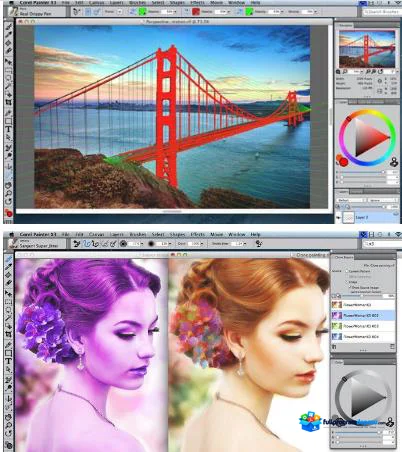
Task: Click the top color value slider below the red wheel
Action: coord(363,172)
